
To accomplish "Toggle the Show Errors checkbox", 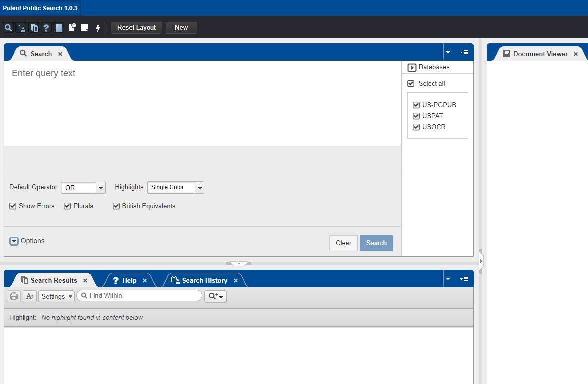I will click(x=13, y=206).
